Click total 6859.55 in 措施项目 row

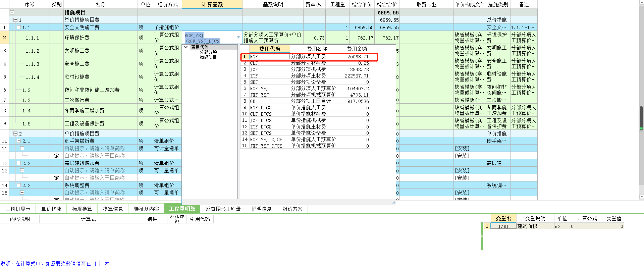[387, 12]
